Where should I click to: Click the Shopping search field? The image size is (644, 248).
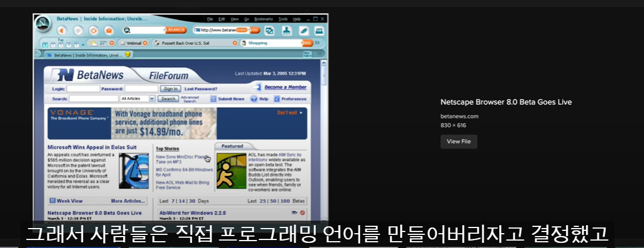(x=271, y=43)
